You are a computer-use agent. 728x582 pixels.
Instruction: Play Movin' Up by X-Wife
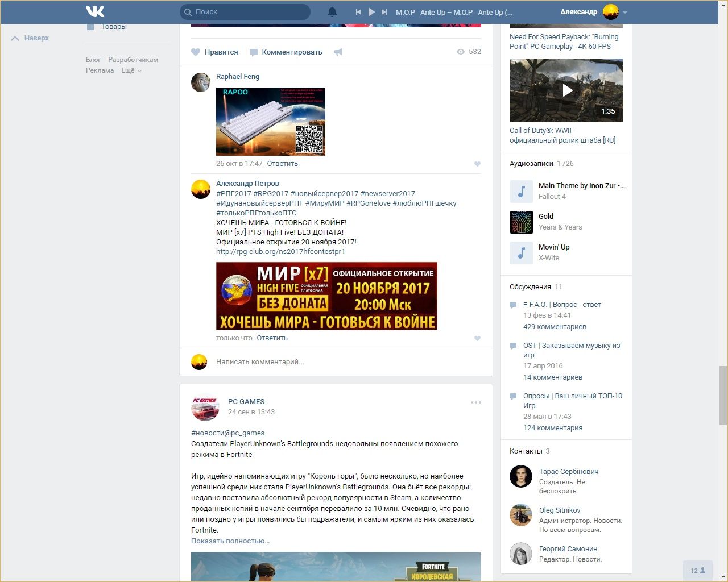522,253
